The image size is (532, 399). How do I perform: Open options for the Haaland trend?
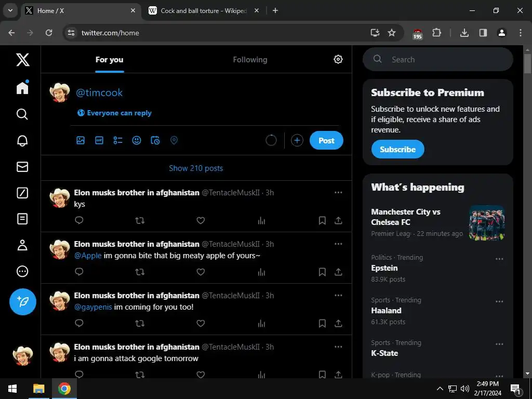pyautogui.click(x=499, y=302)
